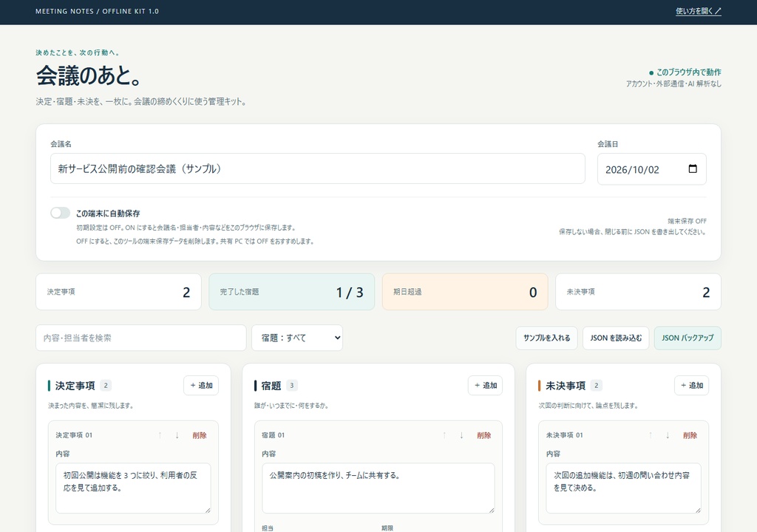Click the 決定事項 summary count card

(x=119, y=292)
